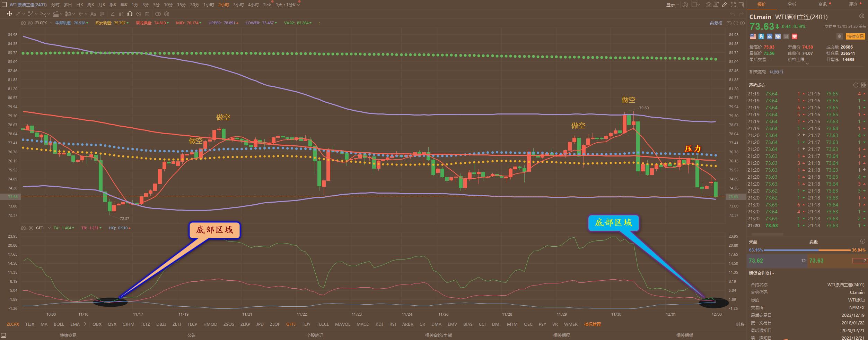Open the 时段 session selector

[740, 324]
